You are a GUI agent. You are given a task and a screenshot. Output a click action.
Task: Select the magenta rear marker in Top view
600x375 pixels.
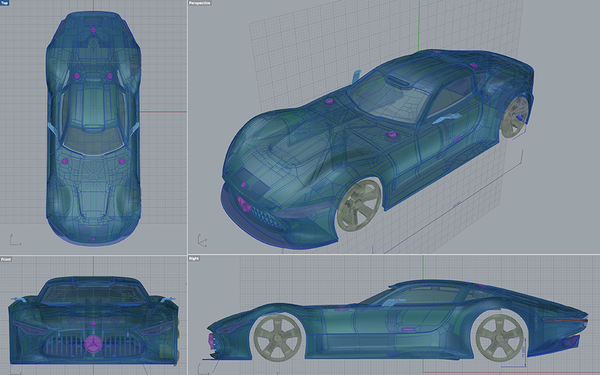pos(93,29)
